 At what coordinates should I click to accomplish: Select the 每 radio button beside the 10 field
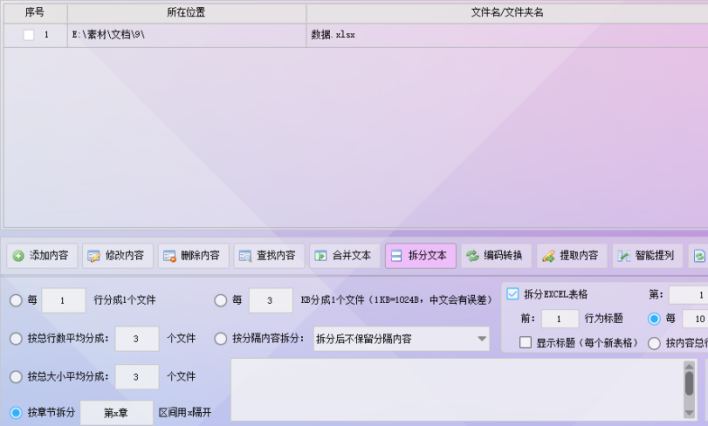click(654, 318)
